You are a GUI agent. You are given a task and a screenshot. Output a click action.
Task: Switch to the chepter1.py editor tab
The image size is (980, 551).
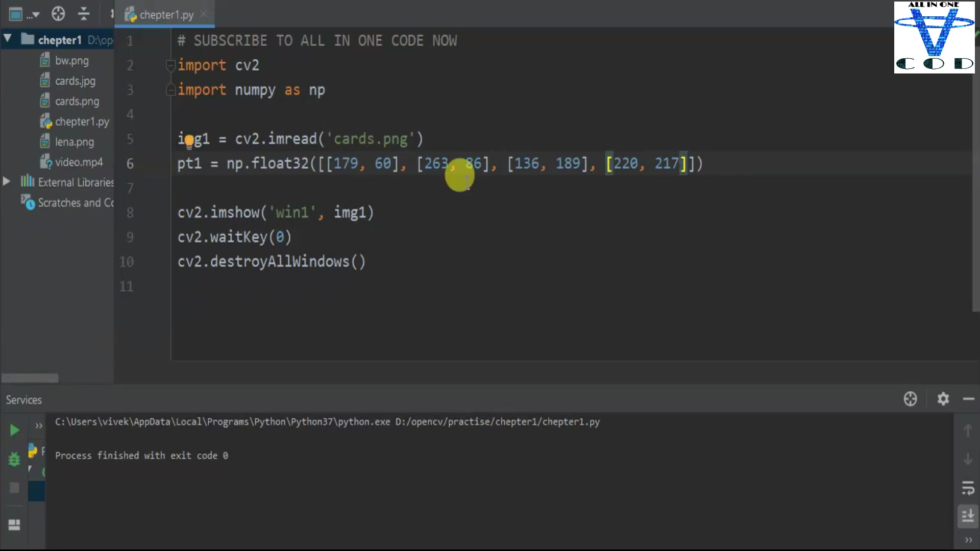(166, 15)
